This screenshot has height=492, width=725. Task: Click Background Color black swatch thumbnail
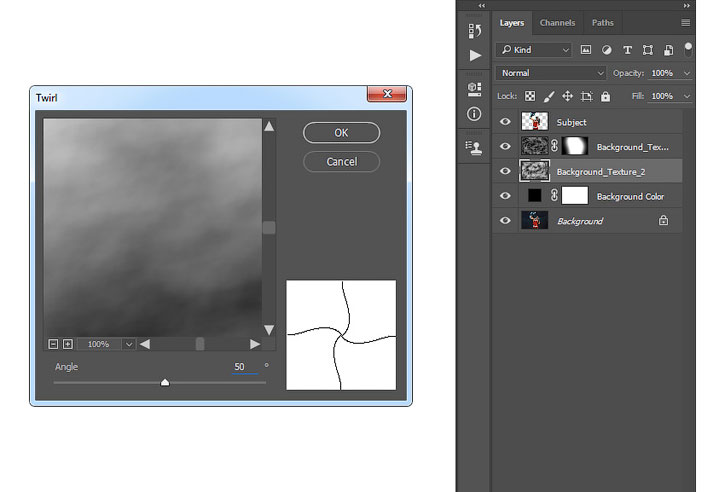535,196
